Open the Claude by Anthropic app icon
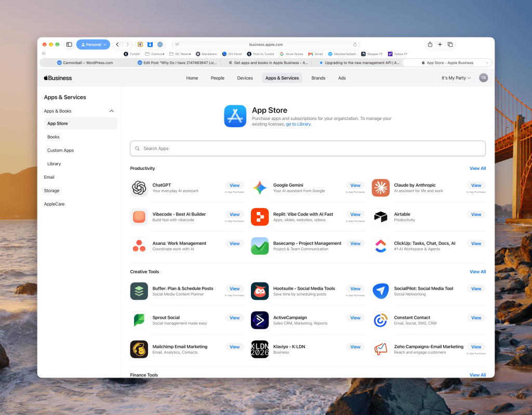Screen dimensions: 532x415 [380, 188]
